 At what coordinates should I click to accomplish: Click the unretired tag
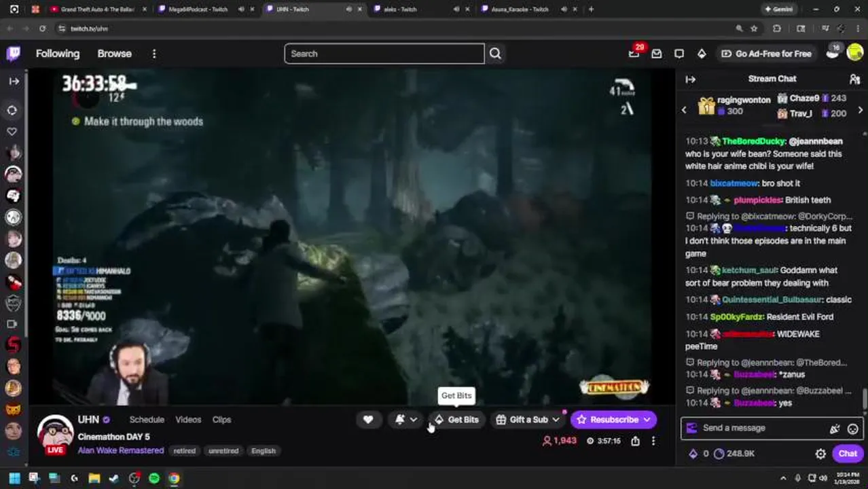coord(223,451)
